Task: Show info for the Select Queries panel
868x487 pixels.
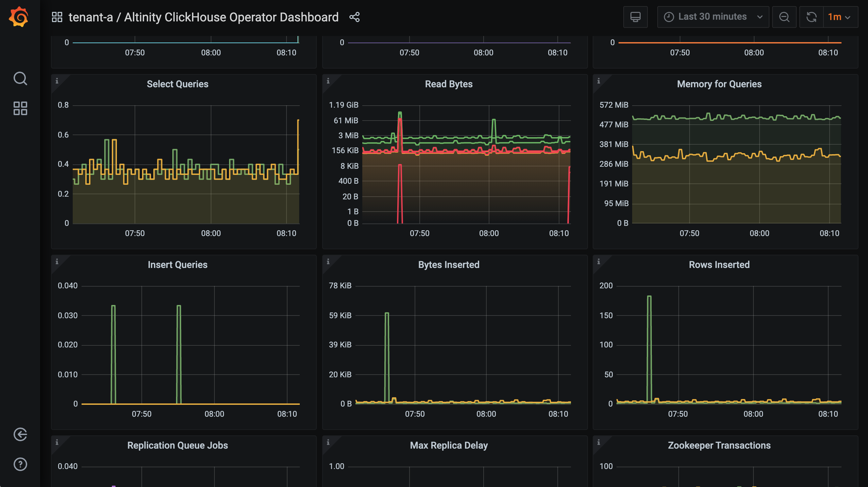Action: 57,81
